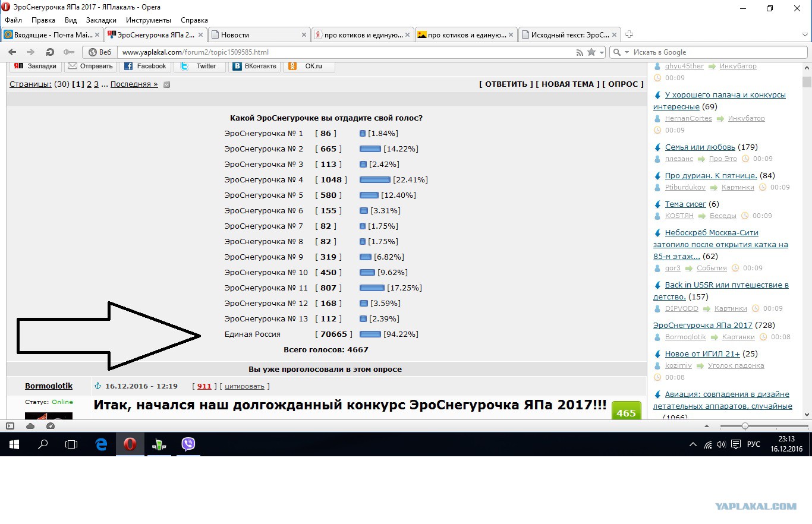This screenshot has height=524, width=812.
Task: Click the Opera Link cloud icon
Action: coord(30,426)
